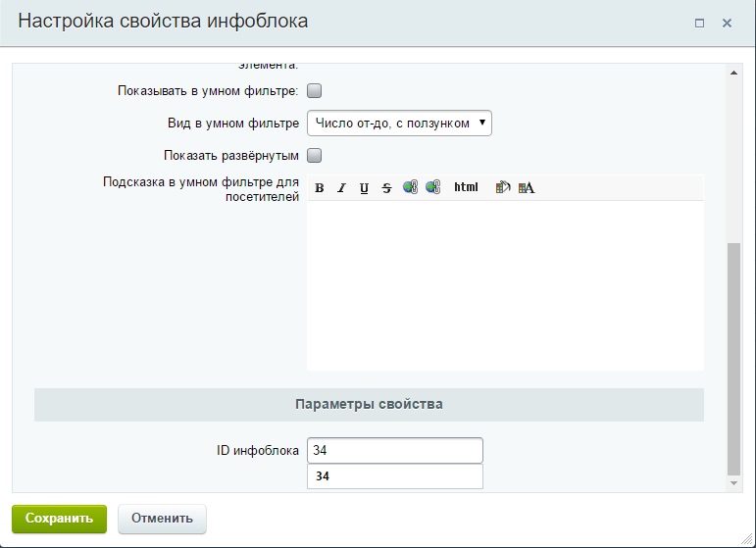Screen dimensions: 756x548
Task: Click the scrollbar down arrow
Action: (x=733, y=483)
